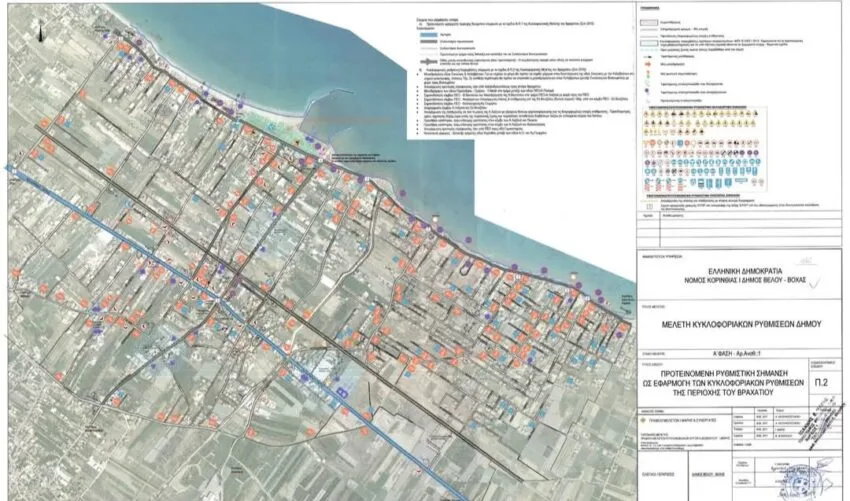This screenshot has width=850, height=501.
Task: Click ΠΡΟΤΕΙΝΟΜΕΝΗ ΡΥΘΜΙΣΤΙΚΗ ΣΗΜΑΝΣΗ title text
Action: tap(724, 374)
